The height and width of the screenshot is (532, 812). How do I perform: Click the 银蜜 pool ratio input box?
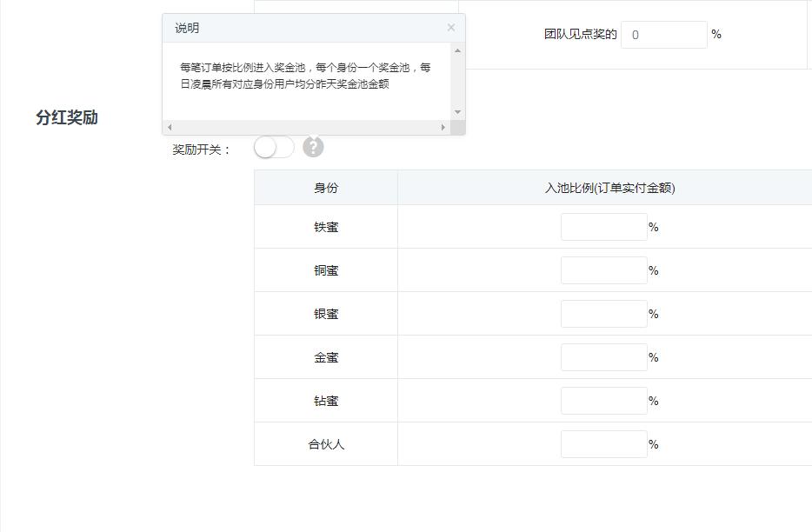click(x=603, y=313)
